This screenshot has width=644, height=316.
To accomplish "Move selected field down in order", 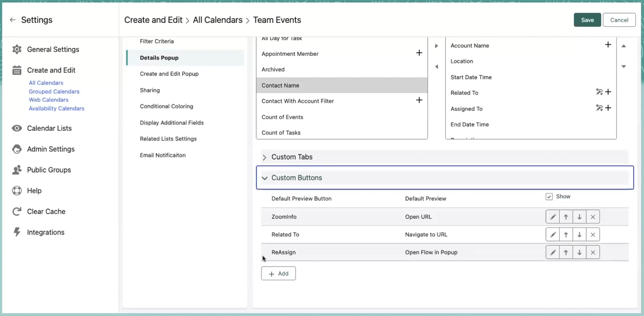I will [623, 67].
